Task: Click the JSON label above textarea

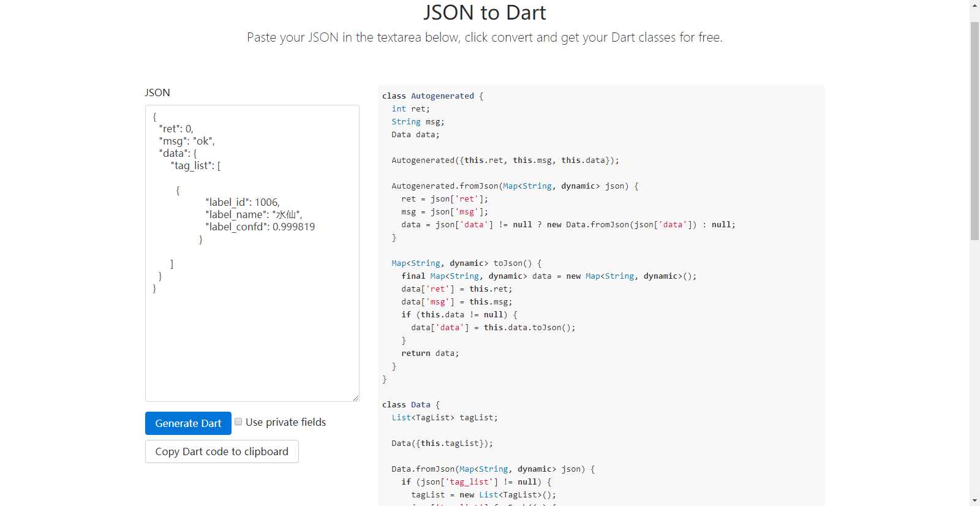Action: pyautogui.click(x=157, y=93)
